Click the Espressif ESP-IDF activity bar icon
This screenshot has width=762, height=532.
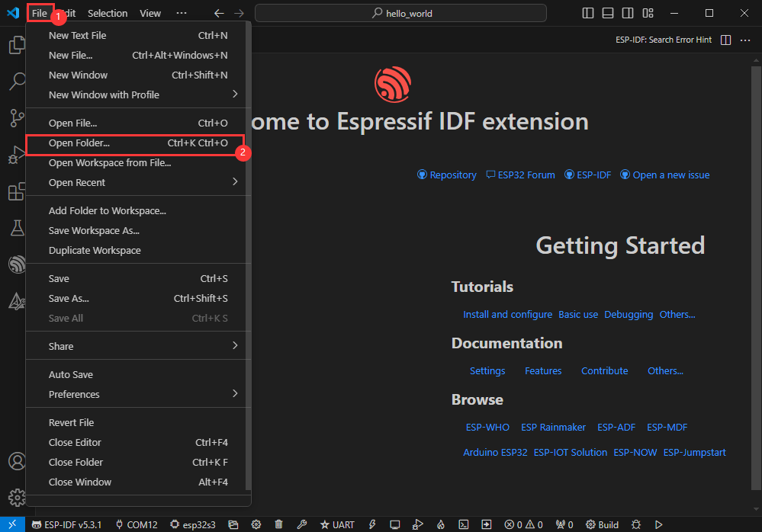coord(16,264)
